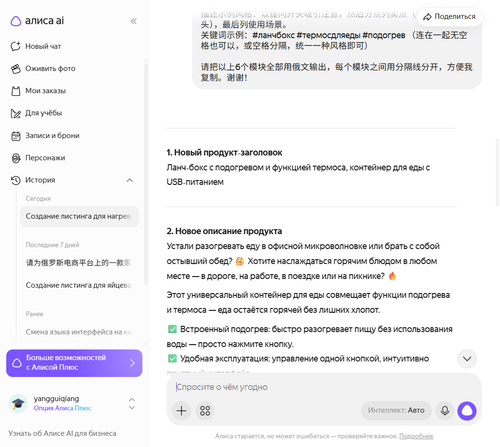Click the Оживить фото icon
Screen dimensions: 500x447
pyautogui.click(x=16, y=69)
